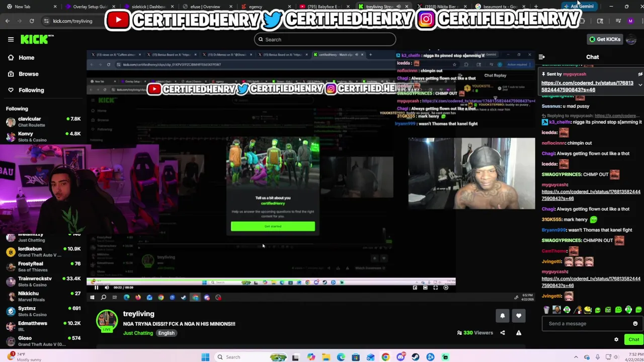Screen dimensions: 644x362
Task: Open the Kick hamburger sidebar menu
Action: [11, 39]
